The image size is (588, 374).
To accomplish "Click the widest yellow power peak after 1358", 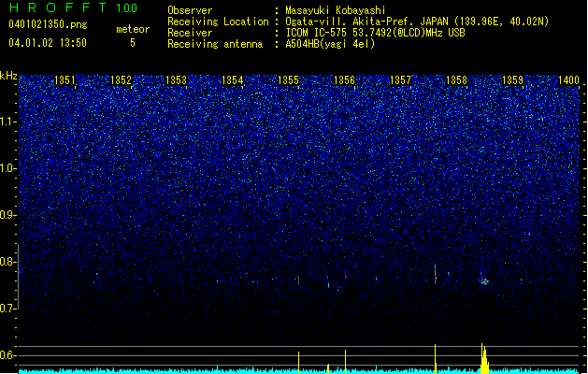I will (x=484, y=359).
